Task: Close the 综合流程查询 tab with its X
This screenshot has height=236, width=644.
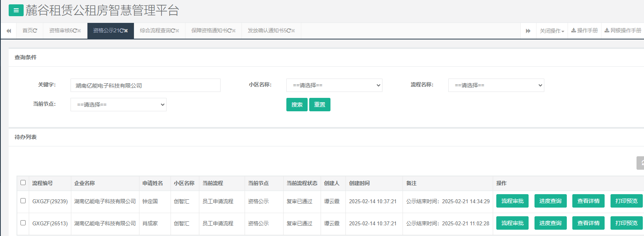Action: coord(177,31)
